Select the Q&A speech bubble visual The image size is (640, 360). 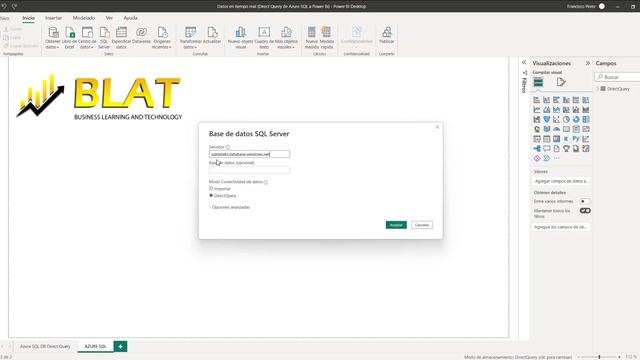[x=547, y=149]
